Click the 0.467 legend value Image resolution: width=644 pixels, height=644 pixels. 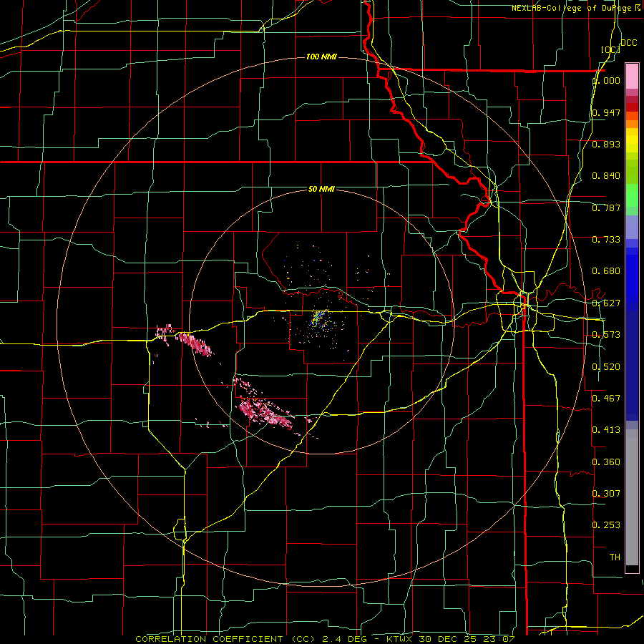click(606, 399)
